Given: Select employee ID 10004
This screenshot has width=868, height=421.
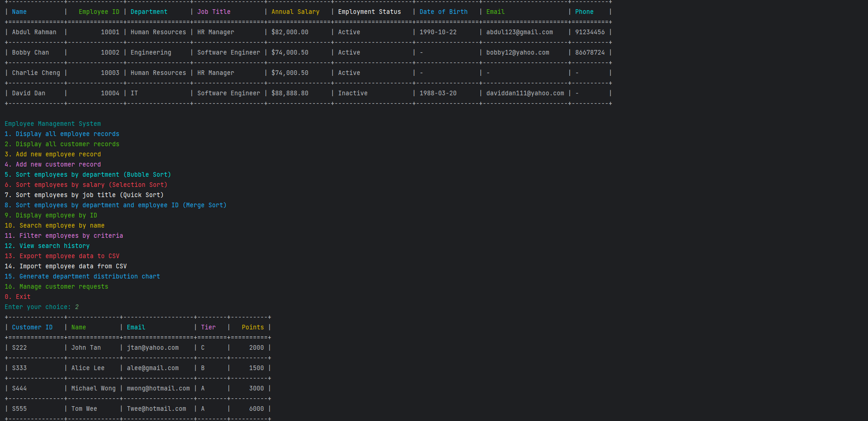Looking at the screenshot, I should (x=110, y=93).
